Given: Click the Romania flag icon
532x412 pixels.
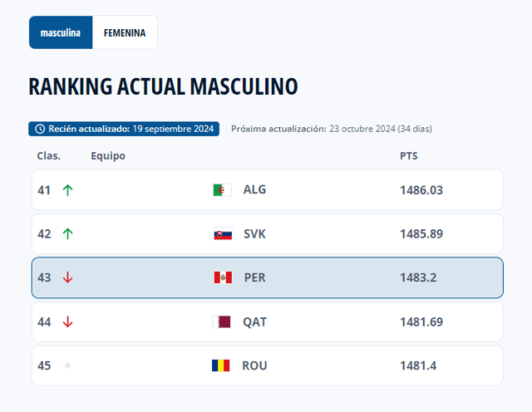Looking at the screenshot, I should [x=221, y=365].
